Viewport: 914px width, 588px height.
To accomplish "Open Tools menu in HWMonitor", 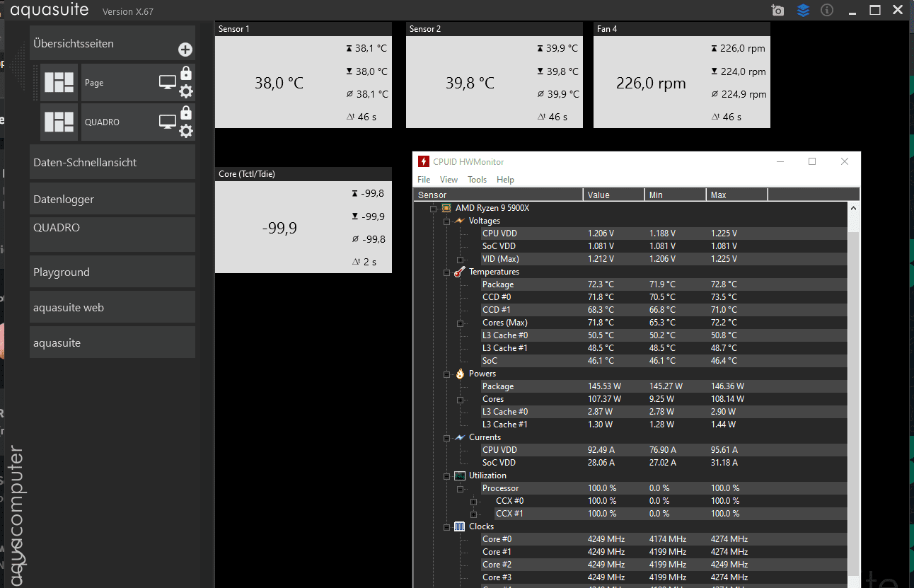I will [x=478, y=180].
